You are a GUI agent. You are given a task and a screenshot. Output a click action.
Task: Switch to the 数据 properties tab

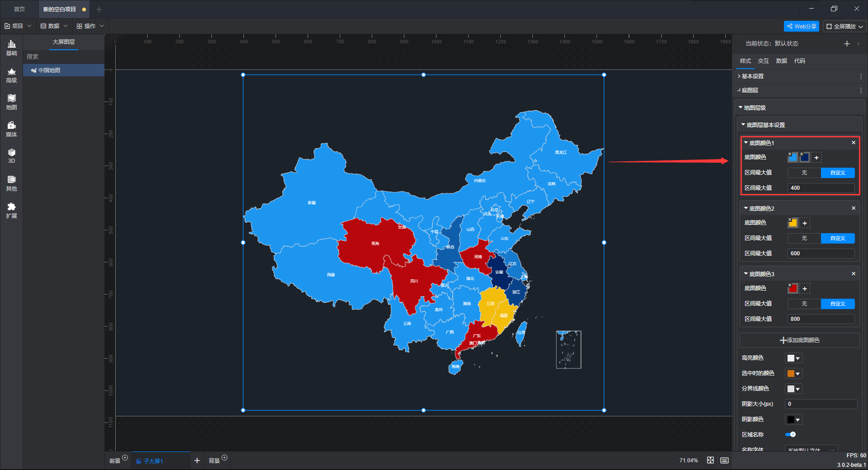click(x=781, y=61)
